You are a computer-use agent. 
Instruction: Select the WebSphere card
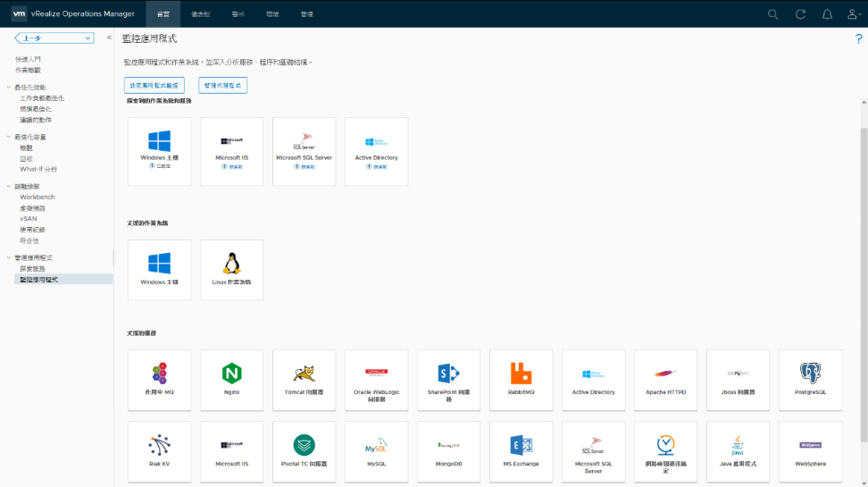pyautogui.click(x=811, y=451)
